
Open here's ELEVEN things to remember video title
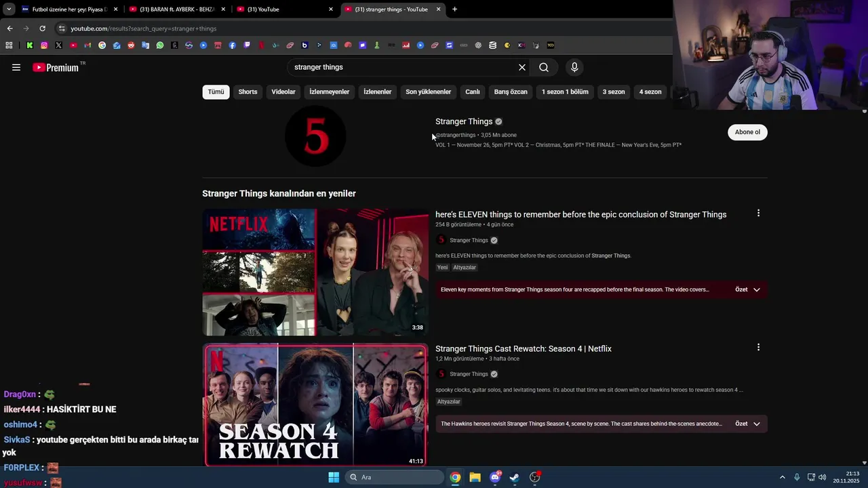[580, 214]
